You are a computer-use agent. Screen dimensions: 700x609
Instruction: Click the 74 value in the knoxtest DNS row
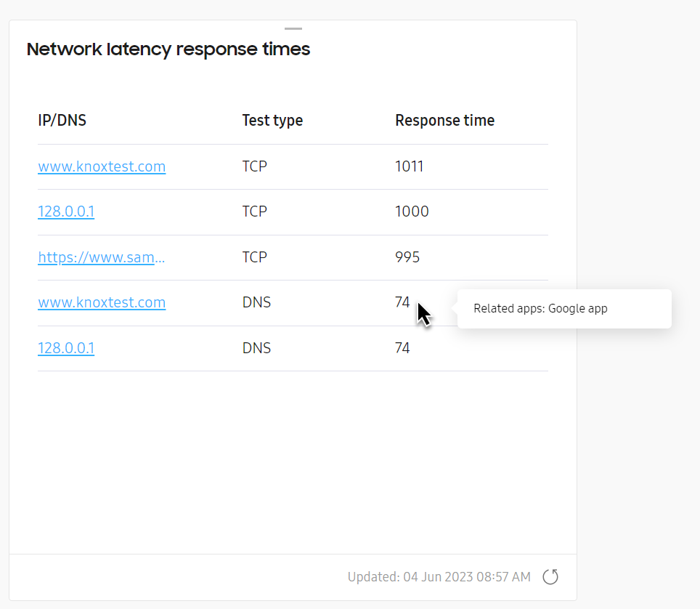pos(402,302)
